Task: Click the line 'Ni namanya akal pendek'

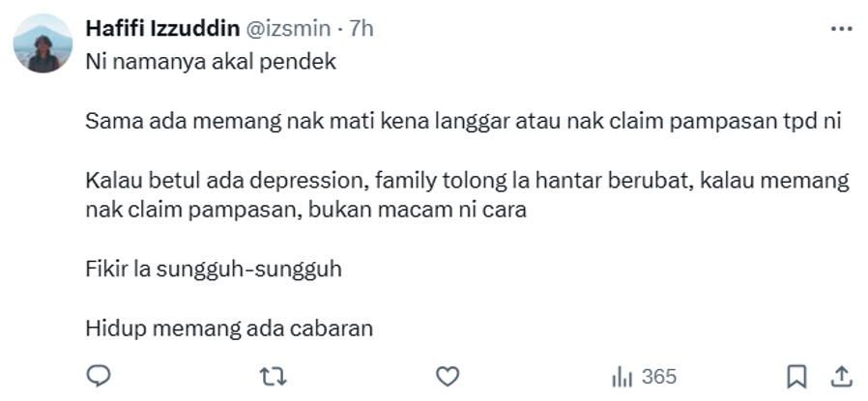Action: [x=211, y=62]
